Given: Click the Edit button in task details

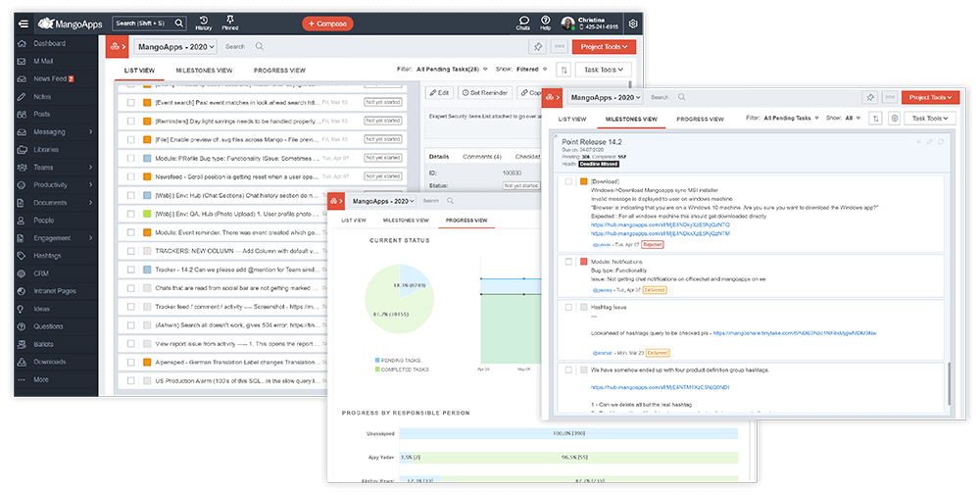Looking at the screenshot, I should click(x=439, y=92).
